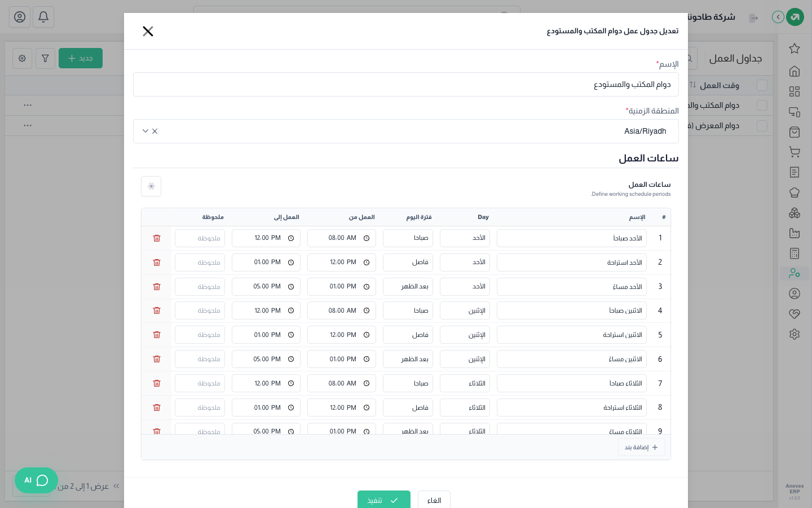Open settings gear at the bottom of sidebar
The width and height of the screenshot is (812, 508).
coord(795,334)
